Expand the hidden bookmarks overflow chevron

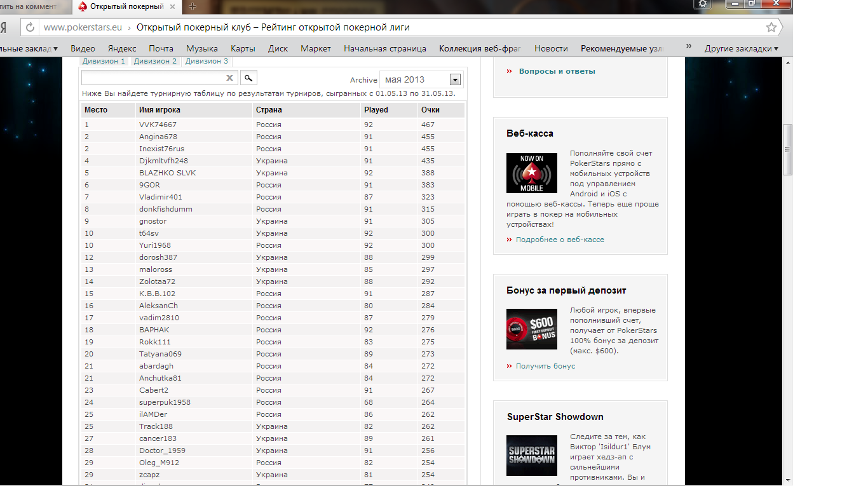click(689, 46)
